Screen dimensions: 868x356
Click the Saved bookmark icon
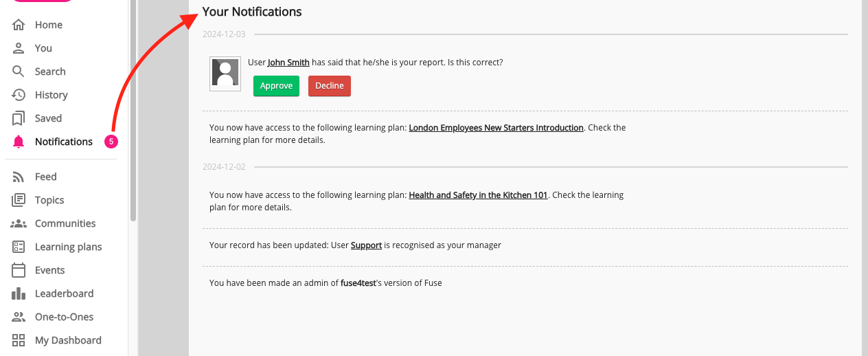pyautogui.click(x=19, y=118)
